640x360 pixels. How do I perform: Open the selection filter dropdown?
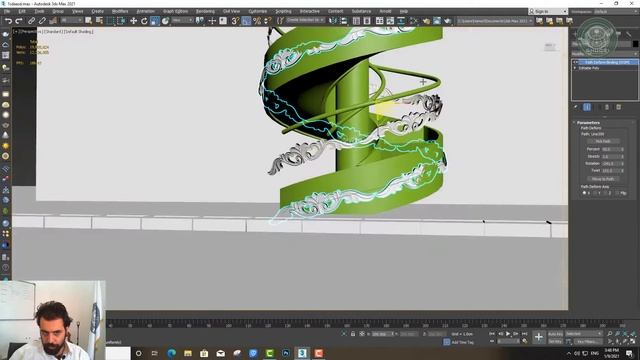71,20
